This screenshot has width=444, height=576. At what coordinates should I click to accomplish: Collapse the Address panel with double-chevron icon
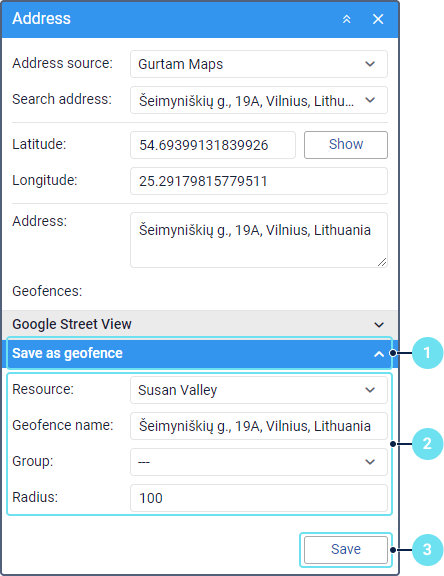(346, 19)
